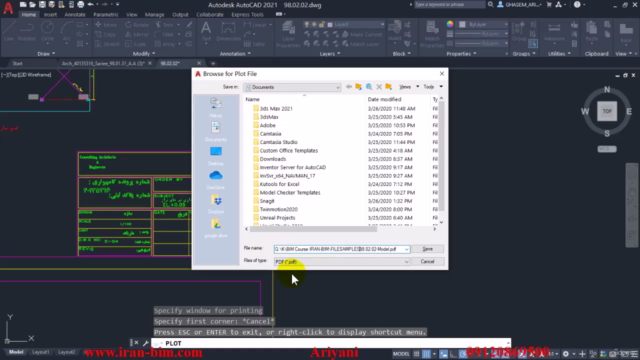Expand the File name dropdown arrow
This screenshot has height=360, width=640.
coord(407,249)
